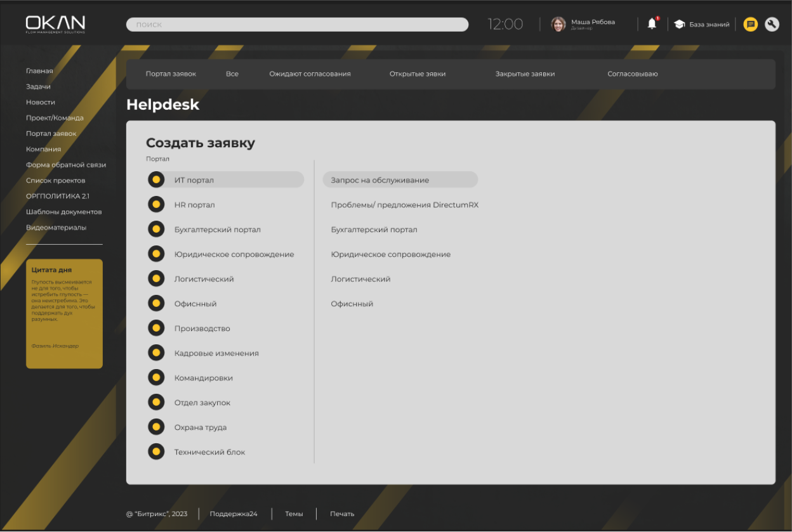Image resolution: width=792 pixels, height=532 pixels.
Task: Open Компания in the sidebar
Action: coord(44,150)
